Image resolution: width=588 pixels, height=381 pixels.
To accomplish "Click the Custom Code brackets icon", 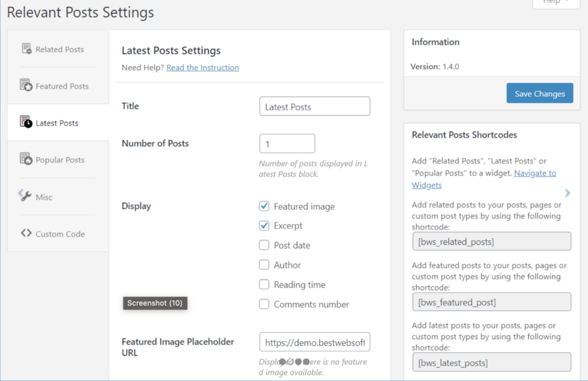I will [x=26, y=234].
